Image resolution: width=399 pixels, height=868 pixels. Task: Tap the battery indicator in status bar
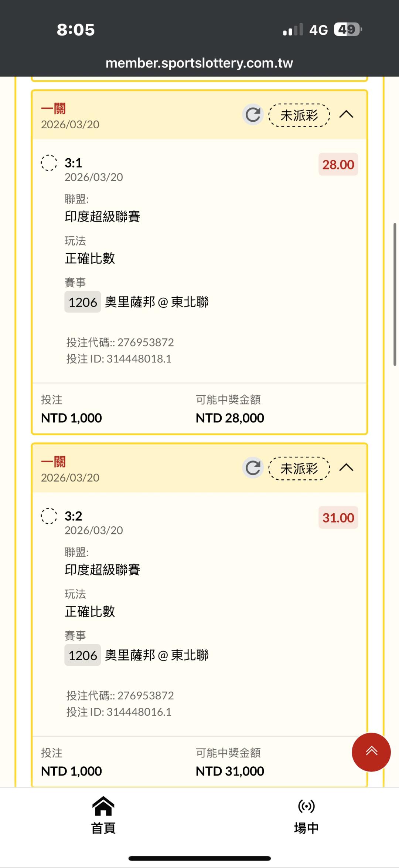pos(347,30)
